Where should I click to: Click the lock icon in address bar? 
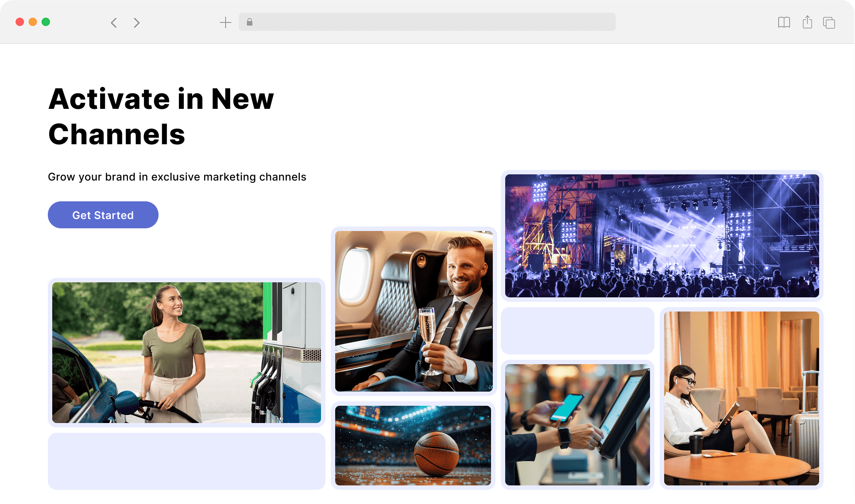(250, 22)
